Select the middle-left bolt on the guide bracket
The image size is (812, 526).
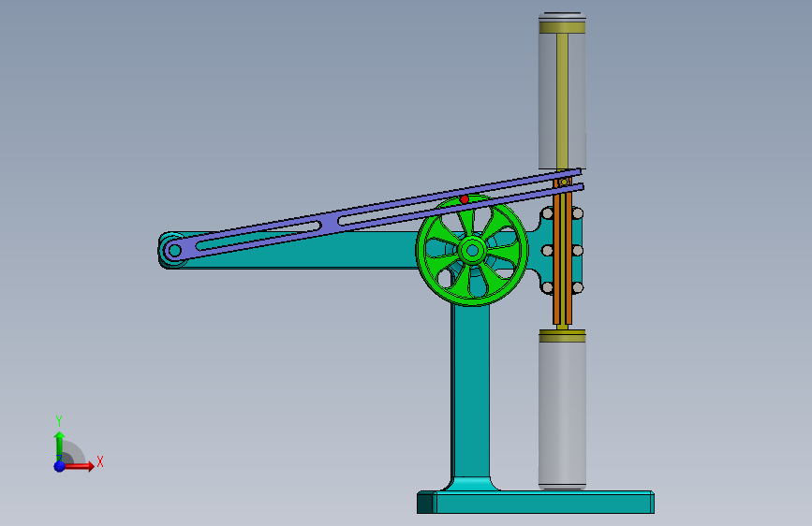point(547,251)
